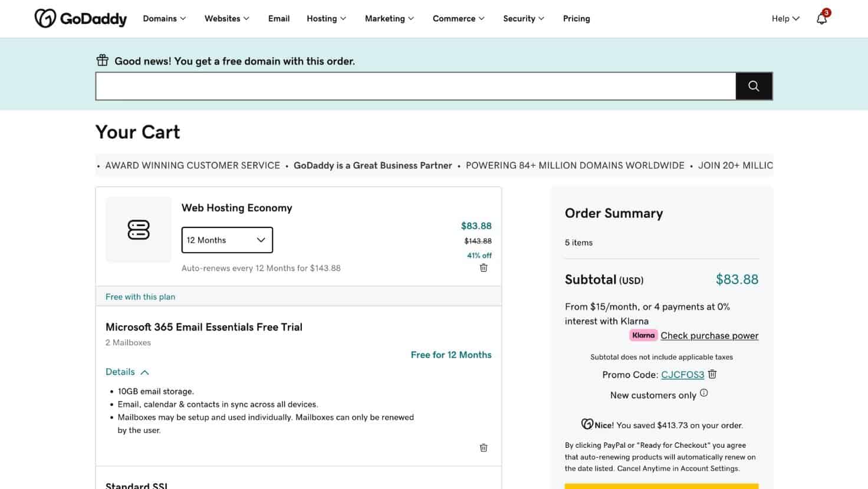The width and height of the screenshot is (868, 489).
Task: Open the Domains menu
Action: coord(165,18)
